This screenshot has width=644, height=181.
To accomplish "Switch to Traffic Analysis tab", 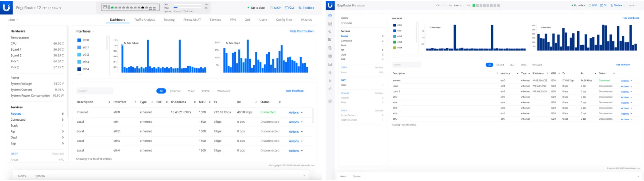I will (144, 20).
